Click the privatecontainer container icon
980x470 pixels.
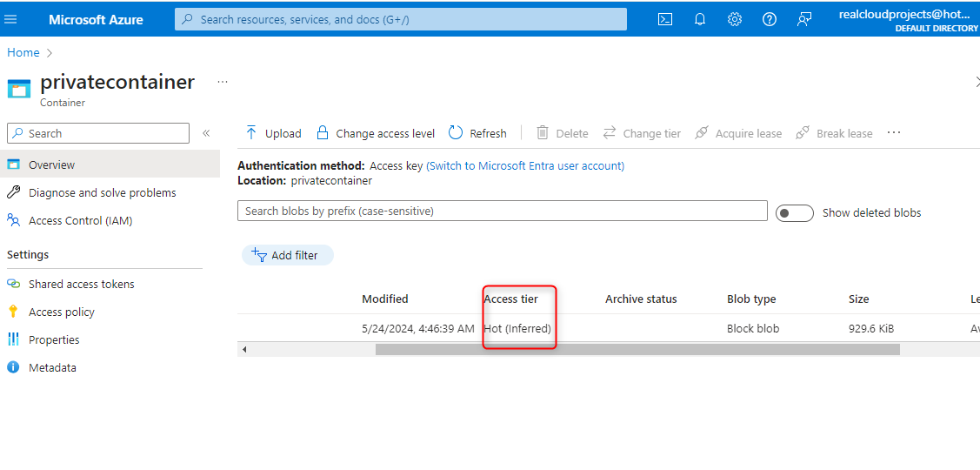(x=19, y=88)
